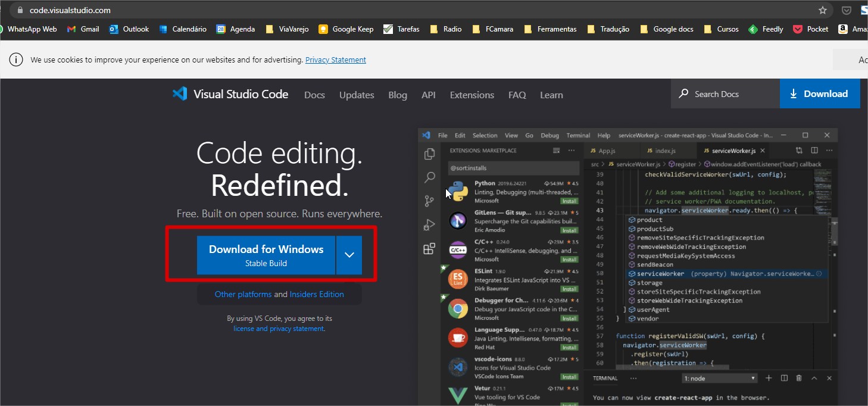Click the new terminal plus icon
This screenshot has width=868, height=406.
[769, 378]
